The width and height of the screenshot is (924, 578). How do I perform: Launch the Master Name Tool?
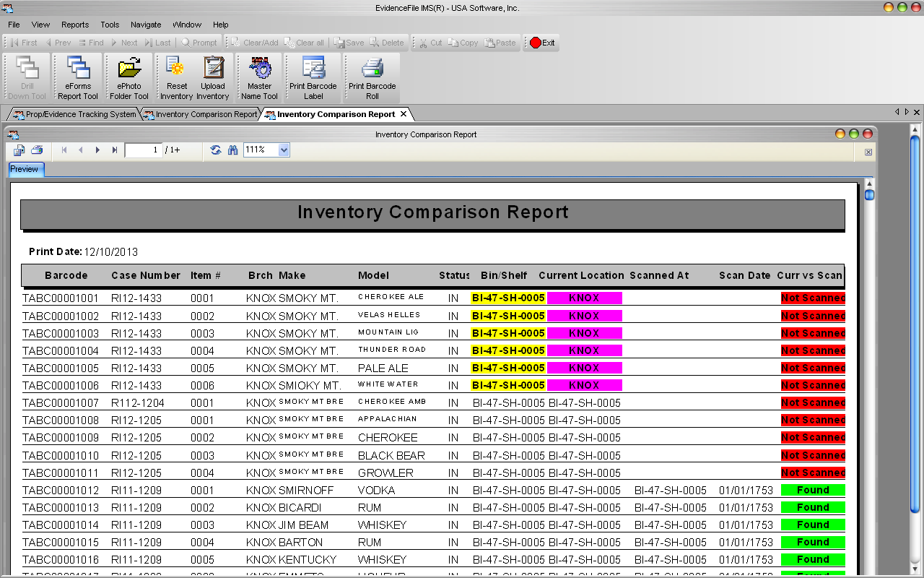(259, 77)
